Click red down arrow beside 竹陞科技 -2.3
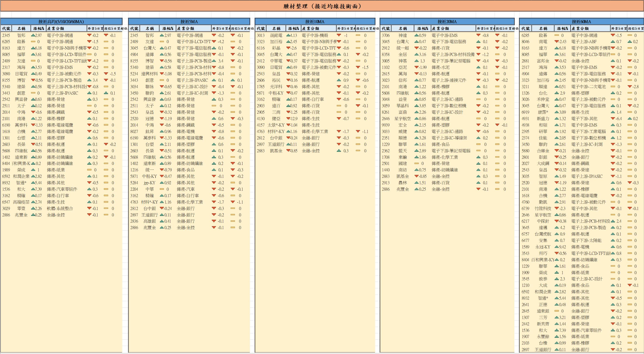The width and height of the screenshot is (644, 354). (x=557, y=208)
